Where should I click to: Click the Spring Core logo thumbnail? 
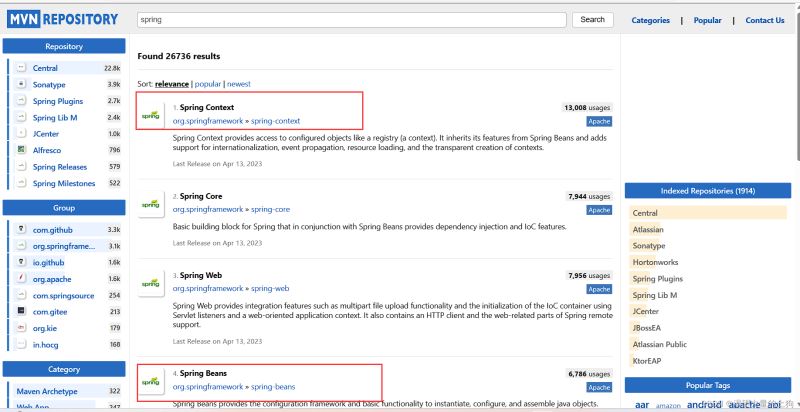151,204
